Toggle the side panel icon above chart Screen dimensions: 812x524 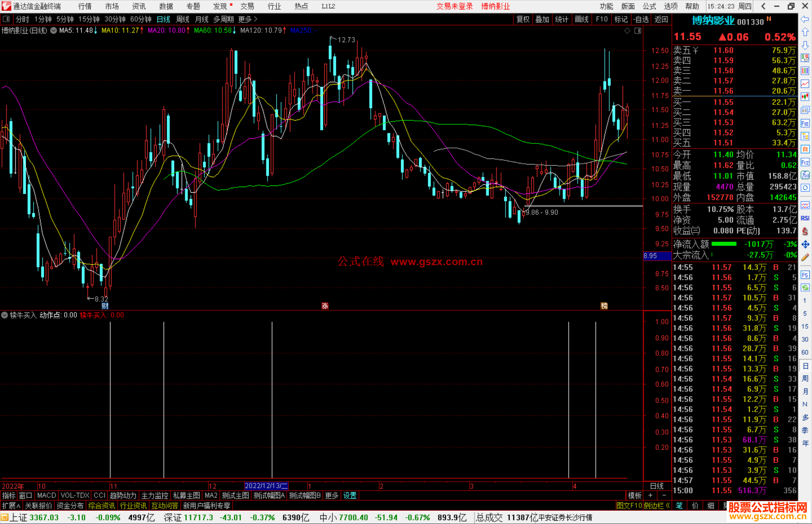click(x=638, y=30)
